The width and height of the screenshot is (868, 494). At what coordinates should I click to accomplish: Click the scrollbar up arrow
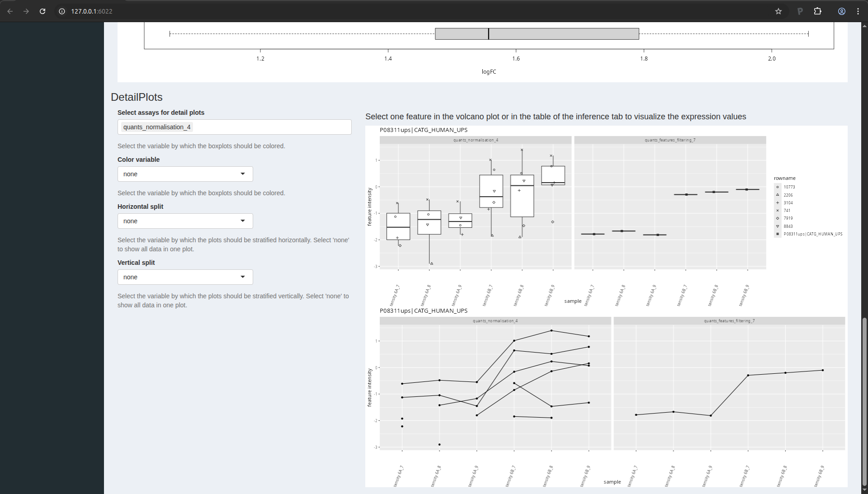tap(864, 25)
